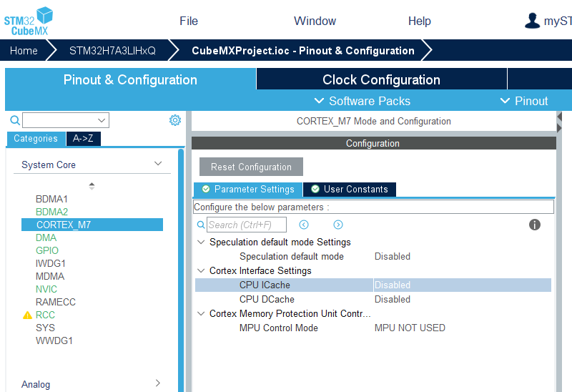The image size is (572, 392).
Task: Collapse the System Core category
Action: pyautogui.click(x=158, y=165)
